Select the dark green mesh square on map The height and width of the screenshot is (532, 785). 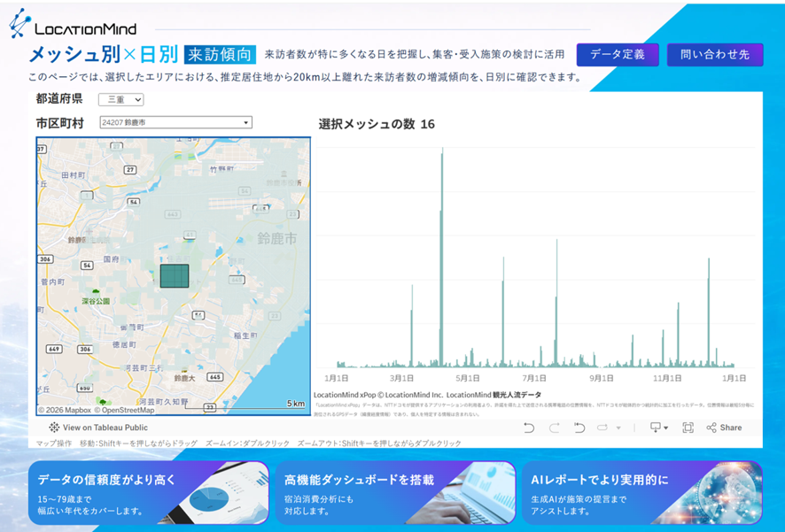(175, 276)
